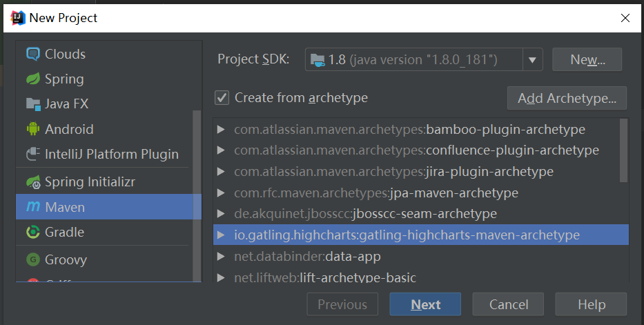Click the Spring Initializr icon
Viewport: 644px width, 325px height.
(32, 182)
